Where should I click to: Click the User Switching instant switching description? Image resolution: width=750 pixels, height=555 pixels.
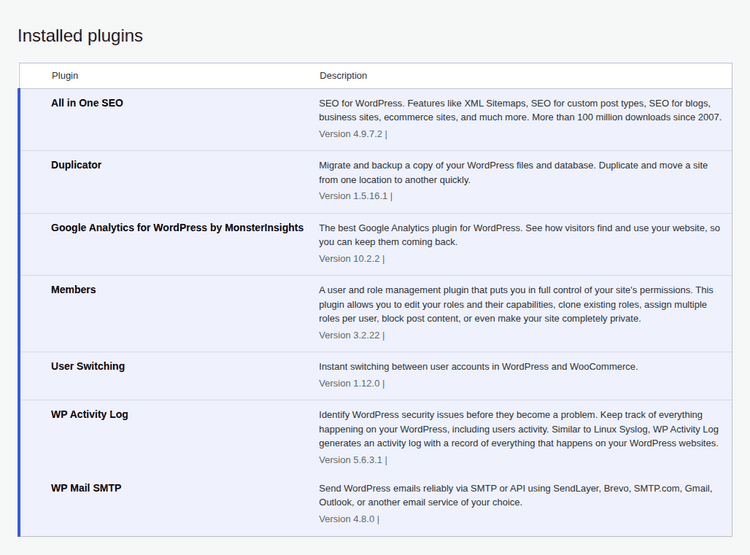(x=478, y=366)
